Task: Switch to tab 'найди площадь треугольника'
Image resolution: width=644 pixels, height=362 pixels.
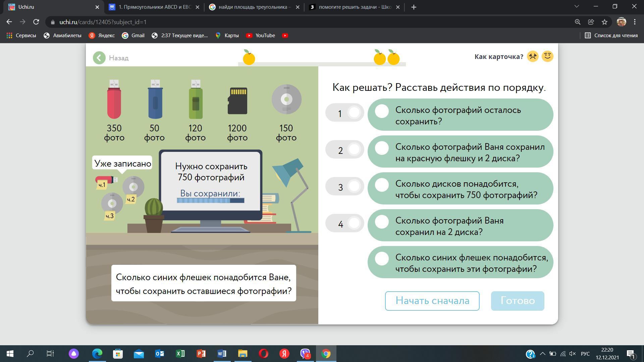Action: 254,7
